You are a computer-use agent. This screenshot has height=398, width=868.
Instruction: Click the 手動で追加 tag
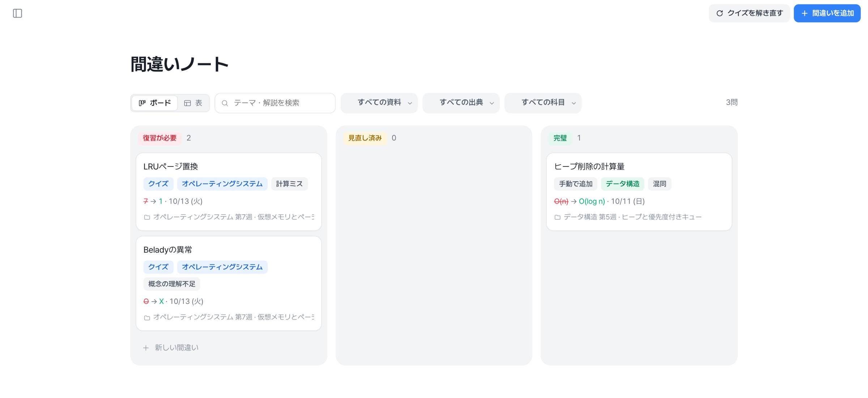pos(576,184)
